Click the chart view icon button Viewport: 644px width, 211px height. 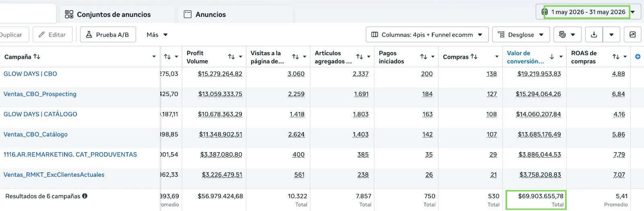632,35
